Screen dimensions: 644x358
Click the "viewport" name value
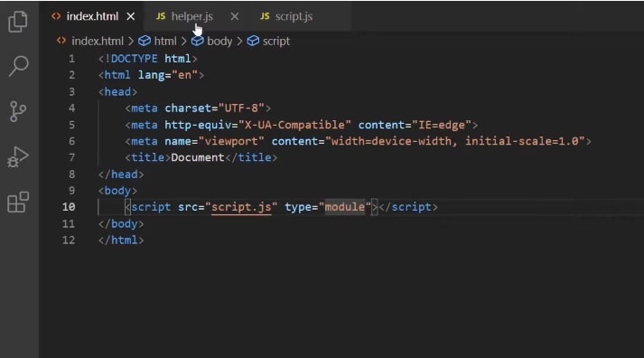pos(231,141)
